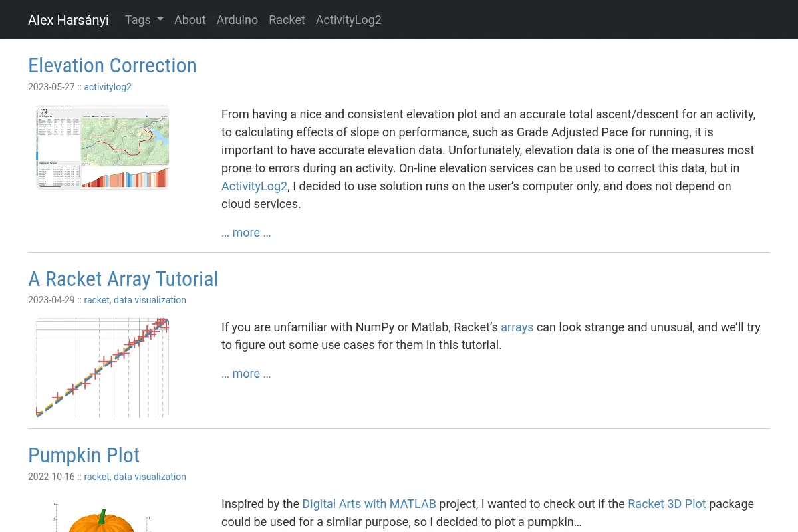Select ActivityLog2 in the navbar
This screenshot has height=532, width=798.
(x=348, y=20)
